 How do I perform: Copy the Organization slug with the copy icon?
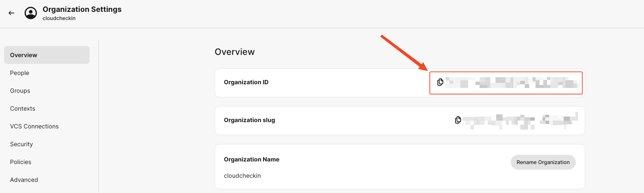(x=458, y=120)
